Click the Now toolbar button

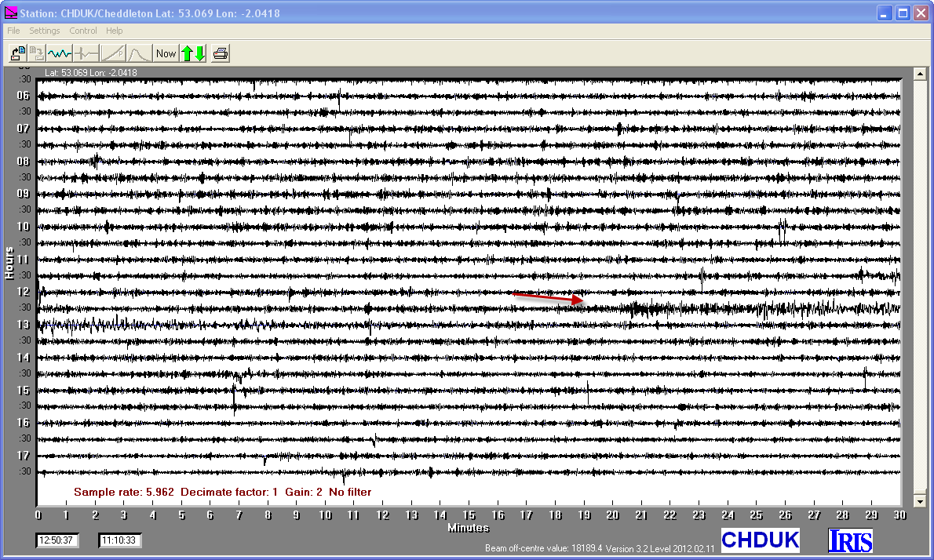(x=166, y=53)
